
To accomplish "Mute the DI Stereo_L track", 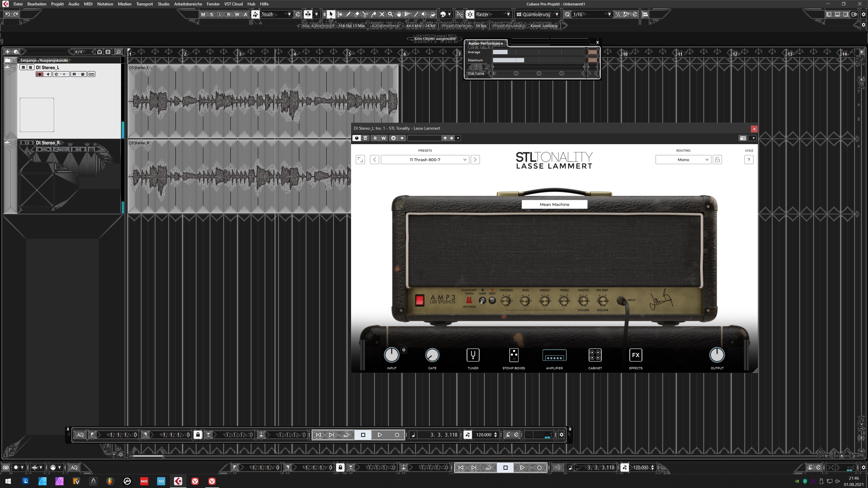I will tap(23, 67).
